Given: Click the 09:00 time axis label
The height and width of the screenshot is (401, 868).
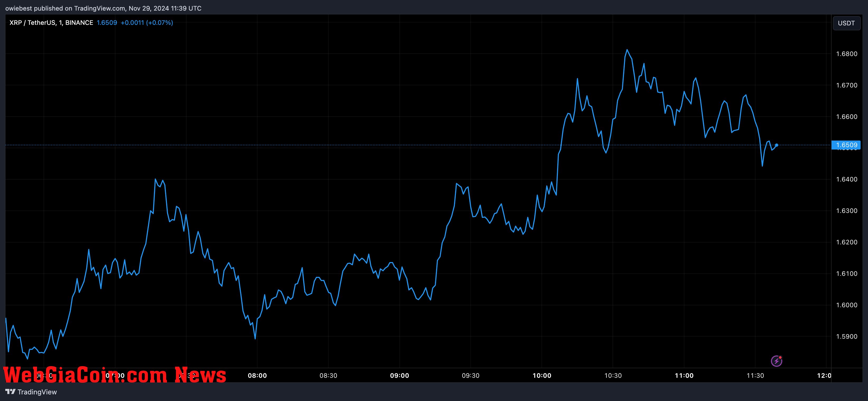Looking at the screenshot, I should (x=399, y=375).
